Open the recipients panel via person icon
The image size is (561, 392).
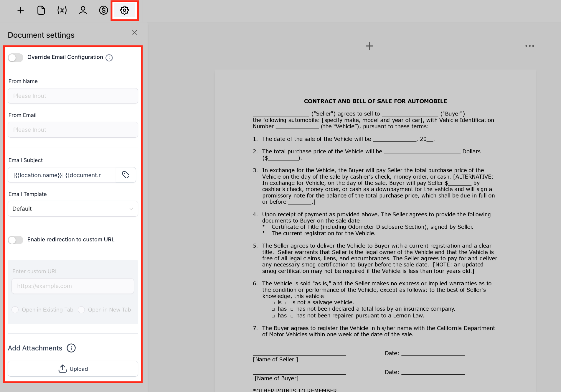click(83, 10)
